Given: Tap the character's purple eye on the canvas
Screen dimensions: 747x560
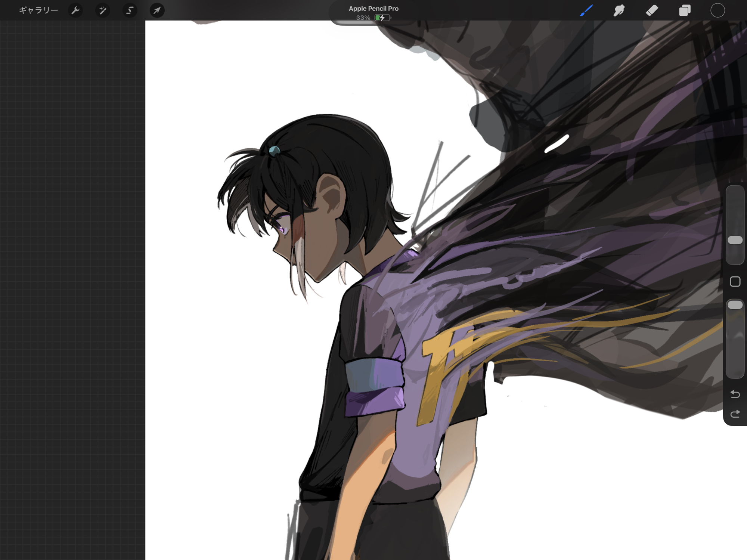Looking at the screenshot, I should (x=281, y=229).
